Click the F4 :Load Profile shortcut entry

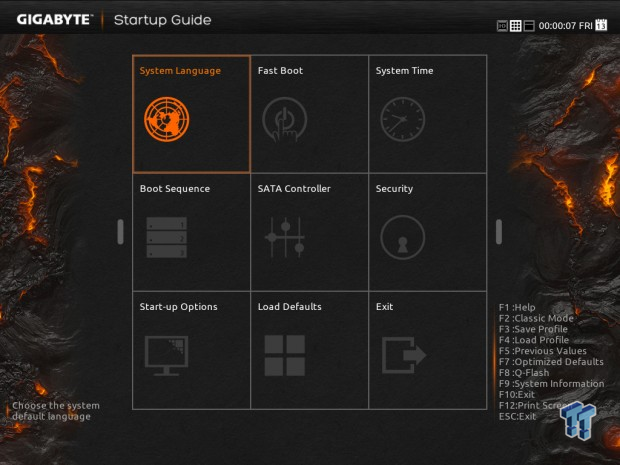click(533, 340)
